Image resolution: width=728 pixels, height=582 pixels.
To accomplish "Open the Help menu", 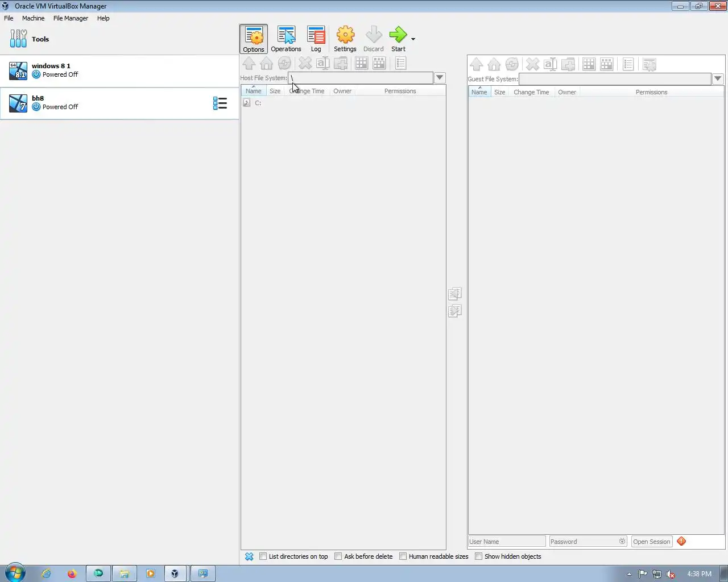I will click(x=103, y=18).
